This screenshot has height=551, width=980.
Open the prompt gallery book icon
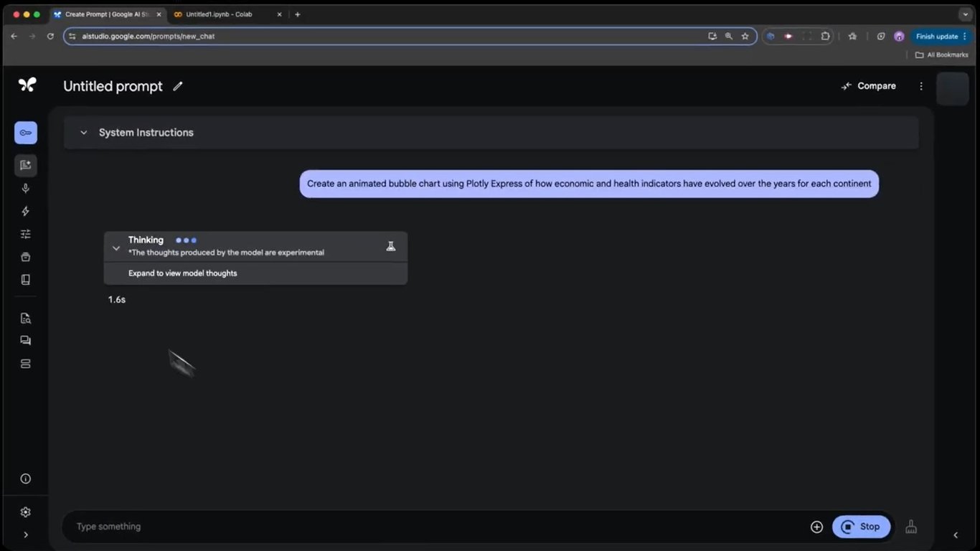click(25, 279)
